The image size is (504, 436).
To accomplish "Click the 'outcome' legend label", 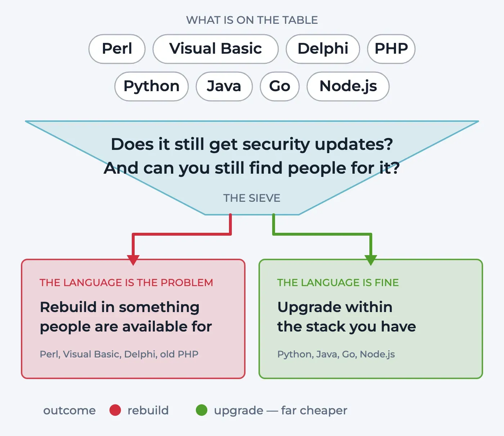I will pyautogui.click(x=69, y=410).
